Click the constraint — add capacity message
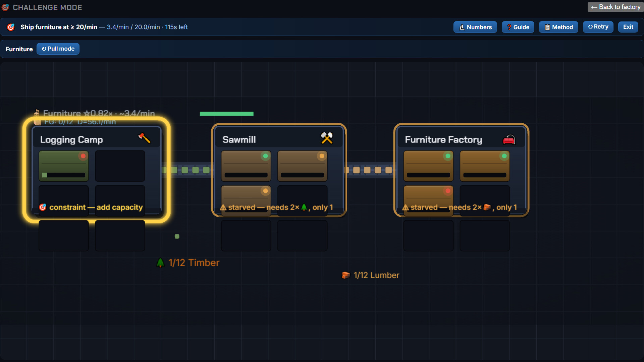 point(96,207)
